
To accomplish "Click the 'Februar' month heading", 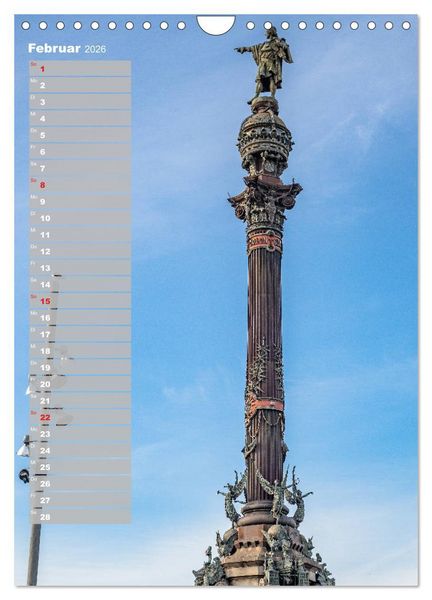I will click(x=54, y=48).
